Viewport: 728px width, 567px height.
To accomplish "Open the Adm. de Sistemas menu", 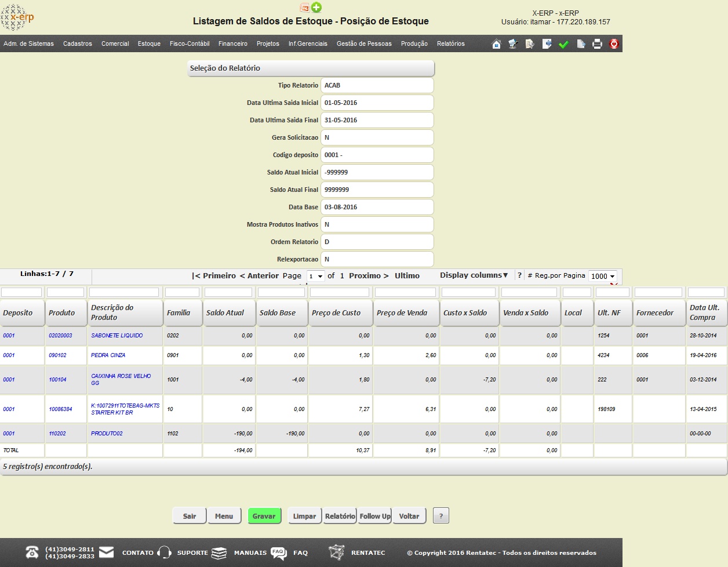I will (x=28, y=43).
